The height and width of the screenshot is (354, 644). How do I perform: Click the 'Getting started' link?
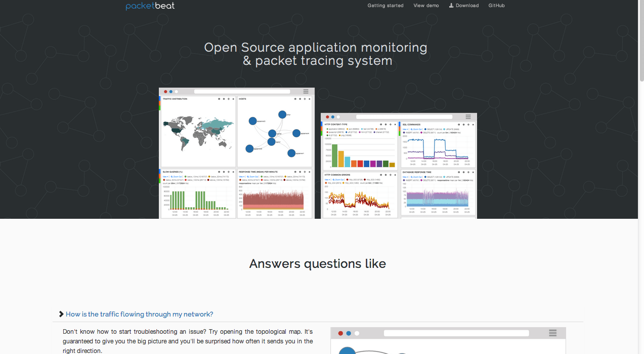click(x=385, y=6)
